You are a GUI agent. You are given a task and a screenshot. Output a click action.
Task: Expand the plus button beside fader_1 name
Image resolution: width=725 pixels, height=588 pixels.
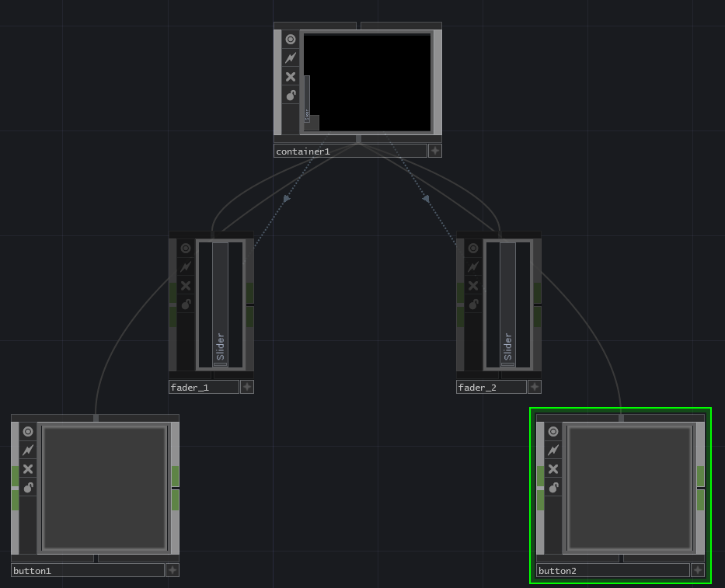(x=246, y=387)
